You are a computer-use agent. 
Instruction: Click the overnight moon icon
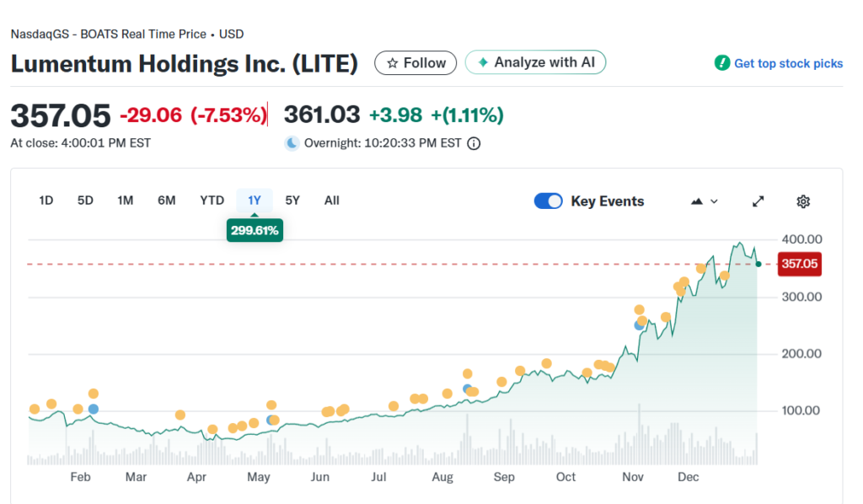pyautogui.click(x=292, y=143)
